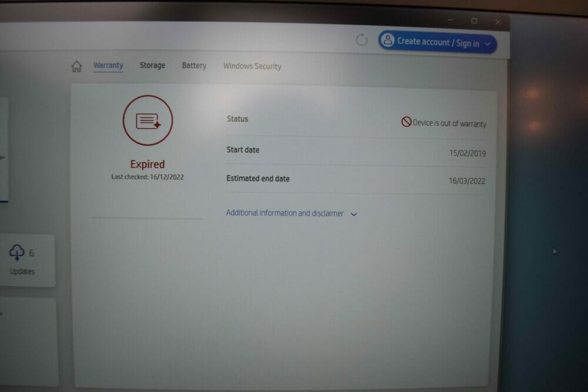The width and height of the screenshot is (588, 392).
Task: Go to the Home icon
Action: [x=76, y=66]
